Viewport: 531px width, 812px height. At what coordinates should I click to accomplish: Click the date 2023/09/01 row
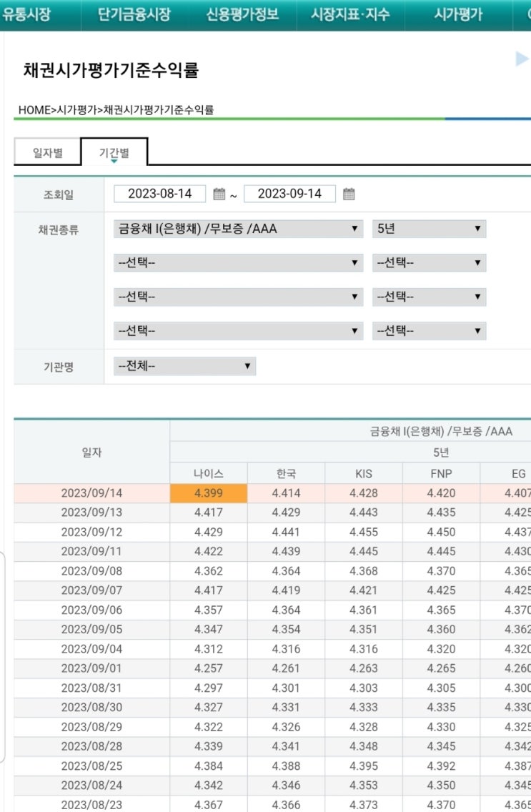point(91,668)
